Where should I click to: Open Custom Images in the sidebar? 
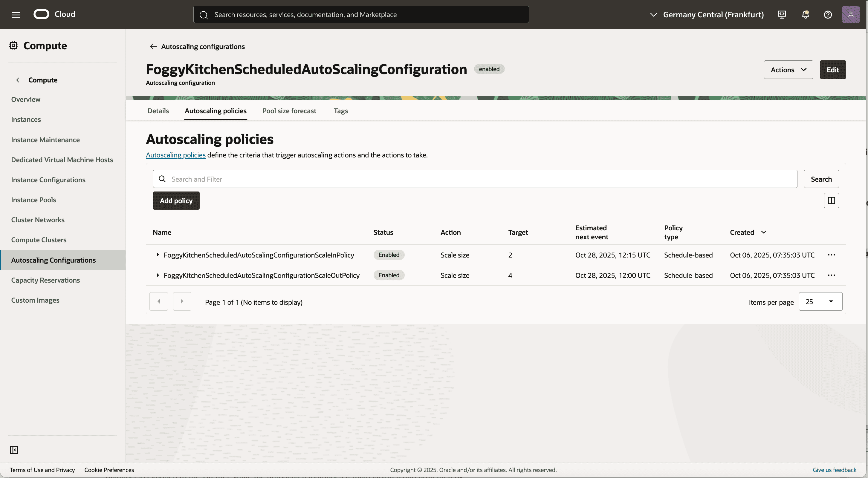coord(35,300)
